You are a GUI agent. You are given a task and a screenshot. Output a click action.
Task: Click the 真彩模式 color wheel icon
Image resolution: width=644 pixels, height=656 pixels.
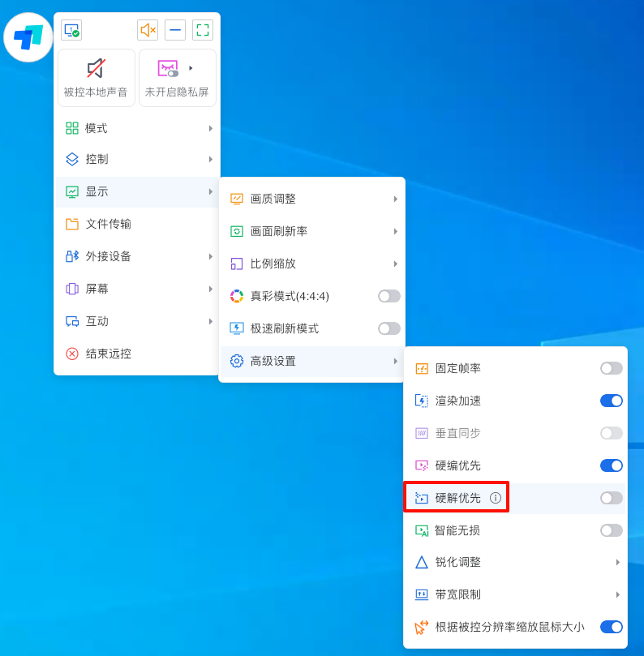pos(237,296)
